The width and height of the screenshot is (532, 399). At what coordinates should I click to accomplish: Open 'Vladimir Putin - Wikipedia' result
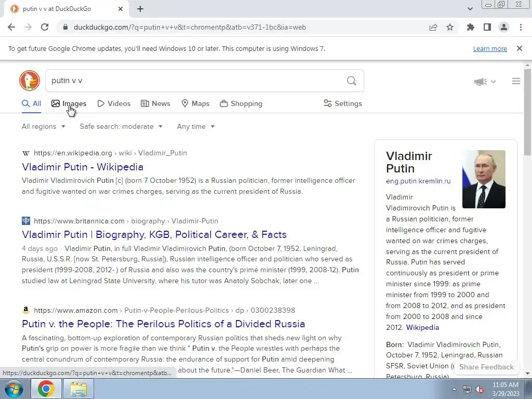tap(83, 167)
